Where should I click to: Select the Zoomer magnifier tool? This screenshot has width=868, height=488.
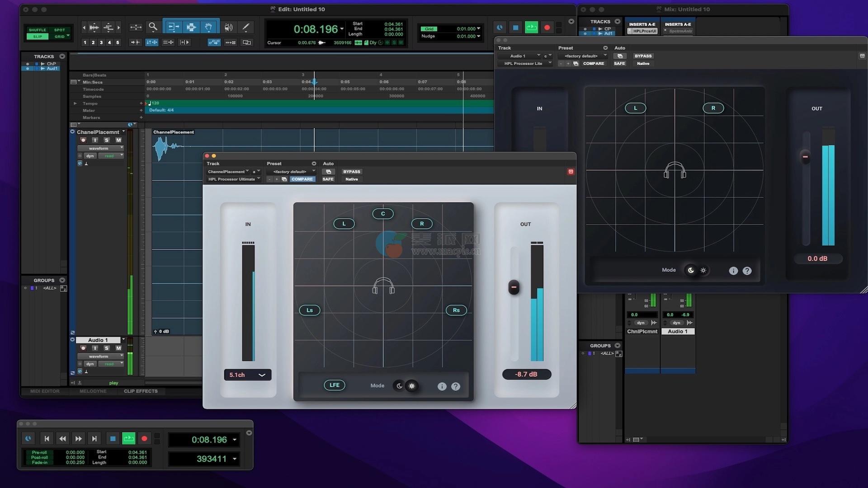click(x=153, y=27)
